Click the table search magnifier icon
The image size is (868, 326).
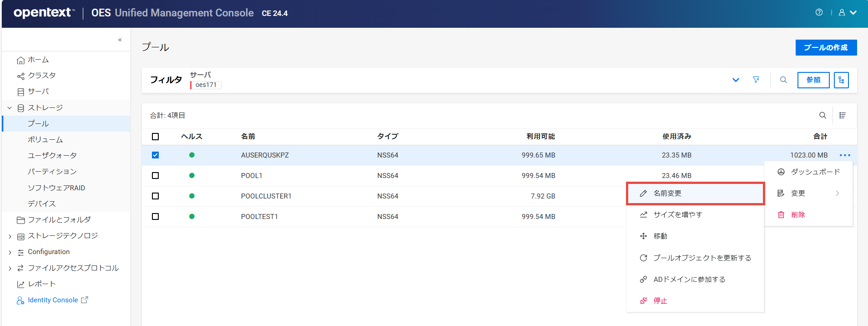(823, 116)
